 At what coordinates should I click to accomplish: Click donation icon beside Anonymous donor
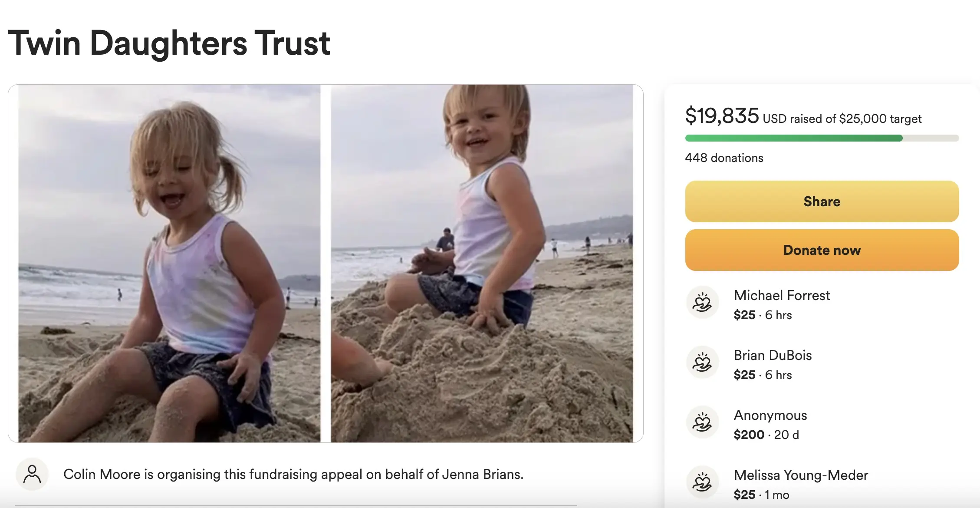tap(702, 422)
